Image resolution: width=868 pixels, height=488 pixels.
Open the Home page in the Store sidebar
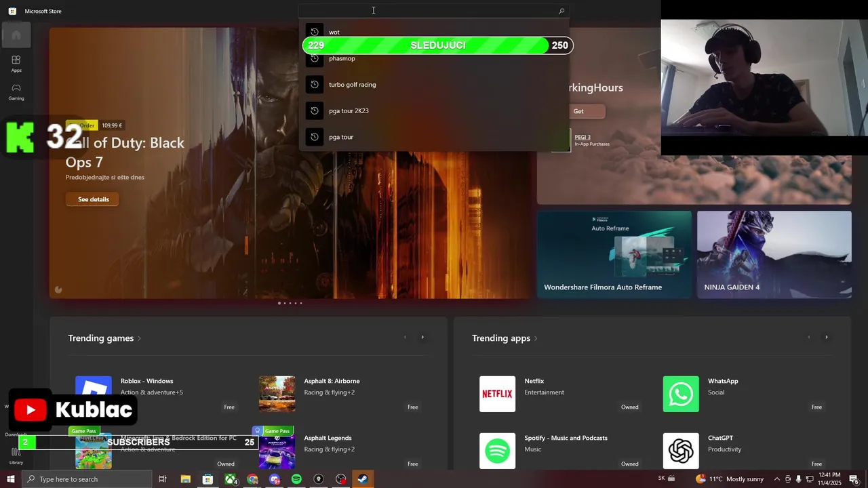(x=16, y=35)
